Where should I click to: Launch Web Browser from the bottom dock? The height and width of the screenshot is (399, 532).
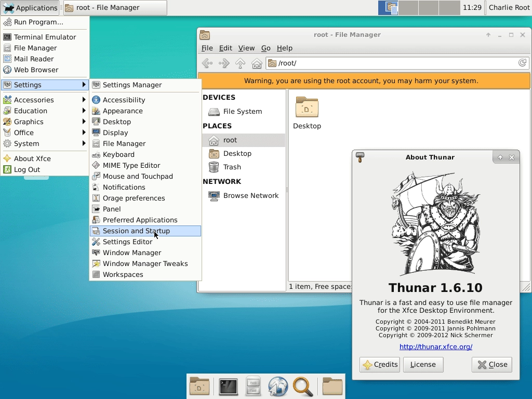click(x=278, y=387)
